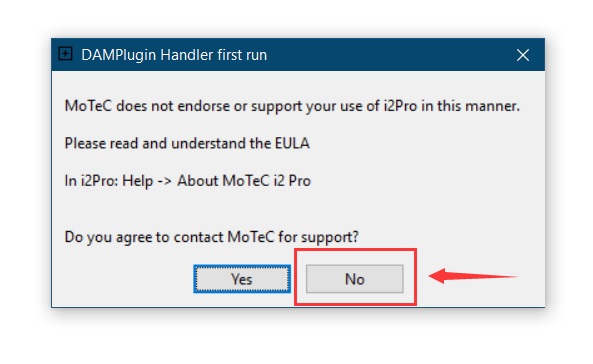Click the empty title bar area before the X

(x=390, y=55)
